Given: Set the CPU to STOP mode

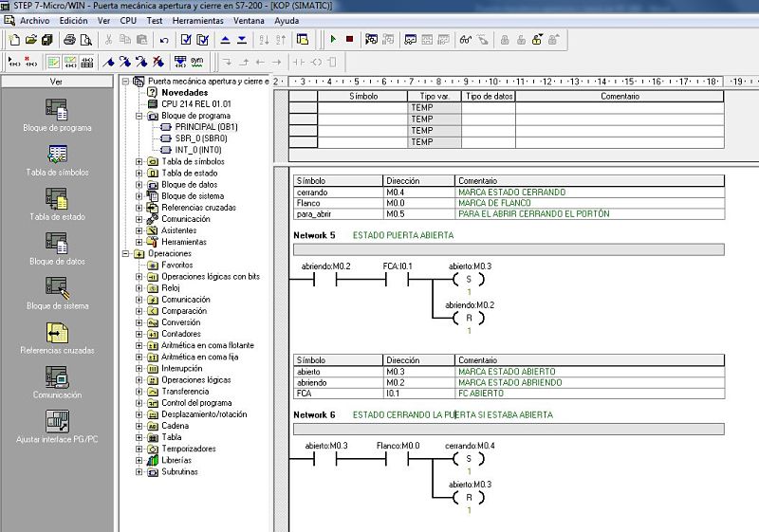Looking at the screenshot, I should pyautogui.click(x=349, y=39).
